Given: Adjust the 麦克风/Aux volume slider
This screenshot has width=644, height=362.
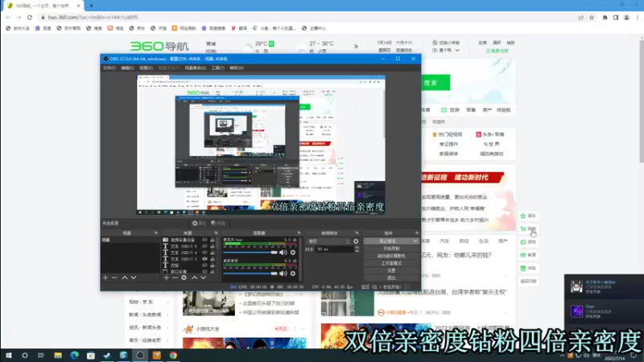Looking at the screenshot, I should (x=250, y=253).
